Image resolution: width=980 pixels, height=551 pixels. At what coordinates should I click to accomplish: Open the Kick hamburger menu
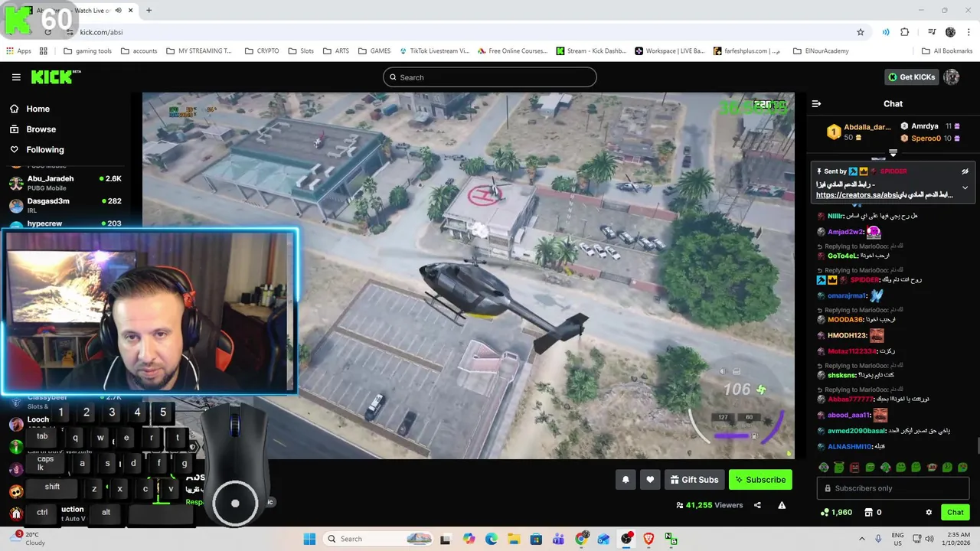tap(16, 77)
